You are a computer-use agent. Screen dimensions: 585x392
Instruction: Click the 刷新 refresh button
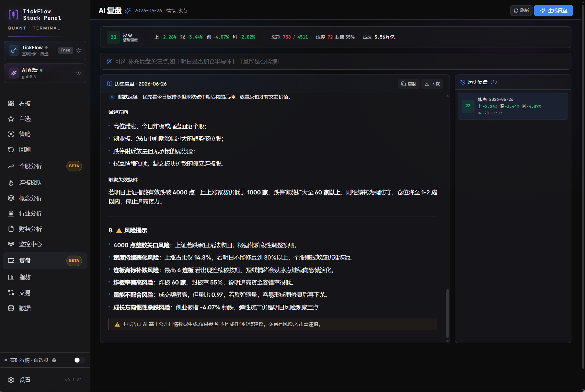[521, 11]
